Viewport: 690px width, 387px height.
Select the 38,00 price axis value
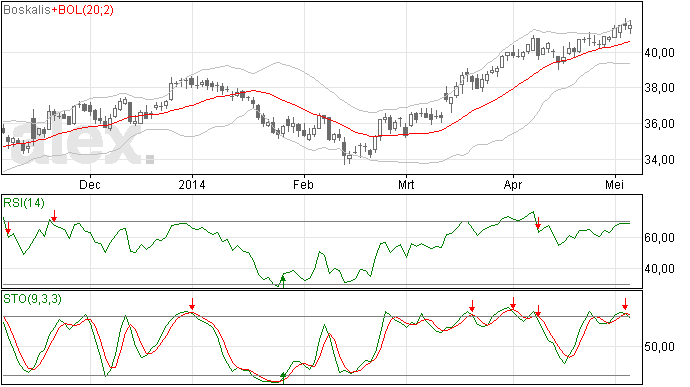(x=659, y=88)
